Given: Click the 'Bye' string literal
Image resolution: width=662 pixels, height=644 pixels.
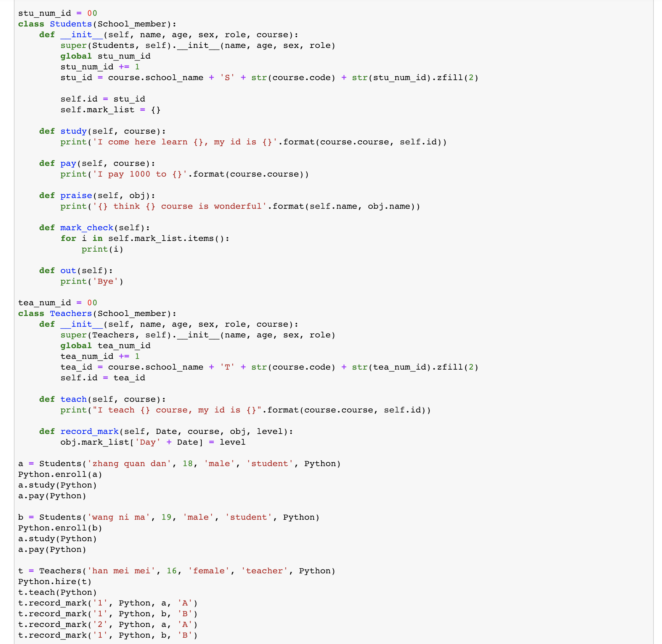Looking at the screenshot, I should coord(105,281).
